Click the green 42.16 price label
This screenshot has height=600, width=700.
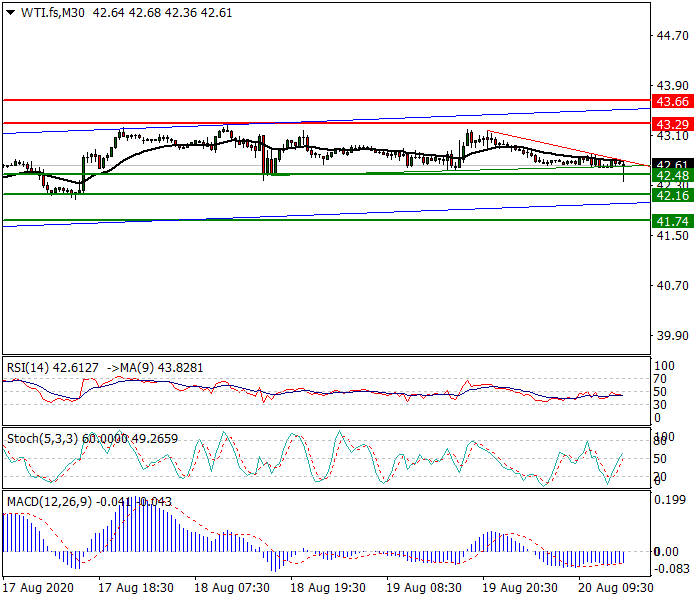[x=673, y=195]
